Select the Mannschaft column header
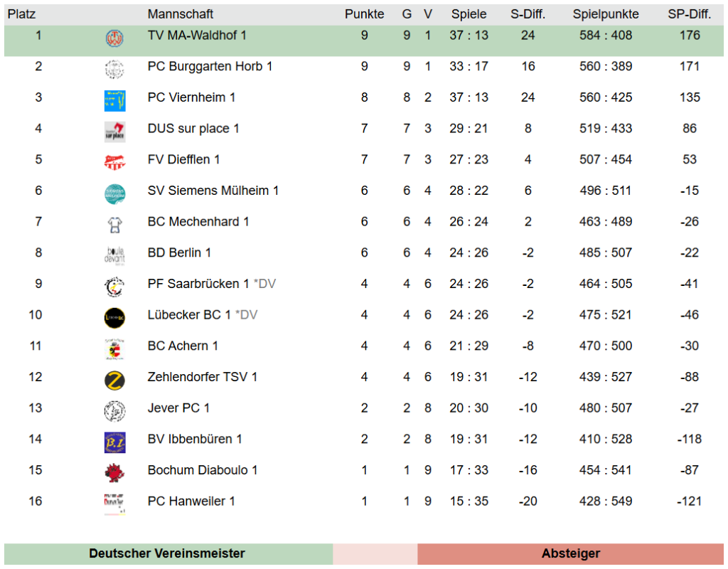The width and height of the screenshot is (728, 569). (180, 14)
